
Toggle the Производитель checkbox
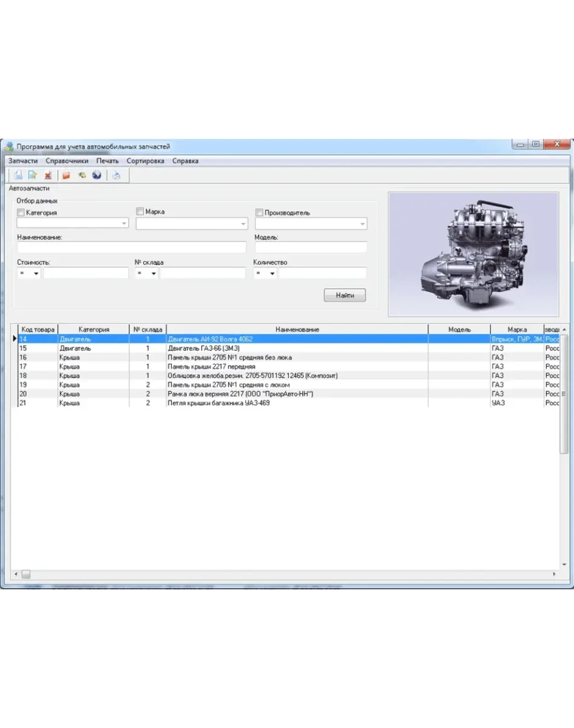(259, 213)
